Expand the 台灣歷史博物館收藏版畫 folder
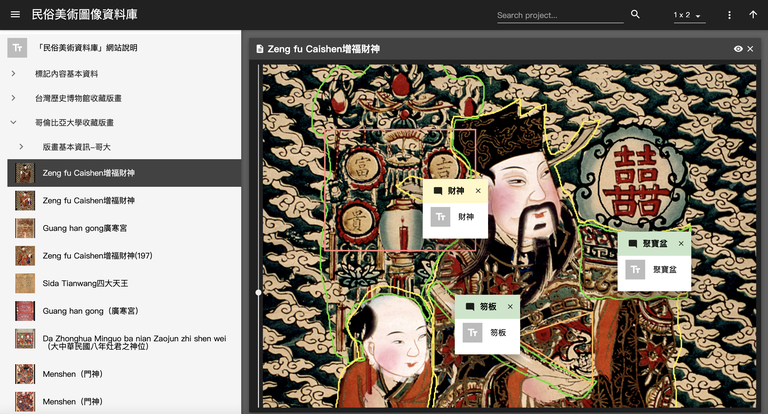 point(13,98)
